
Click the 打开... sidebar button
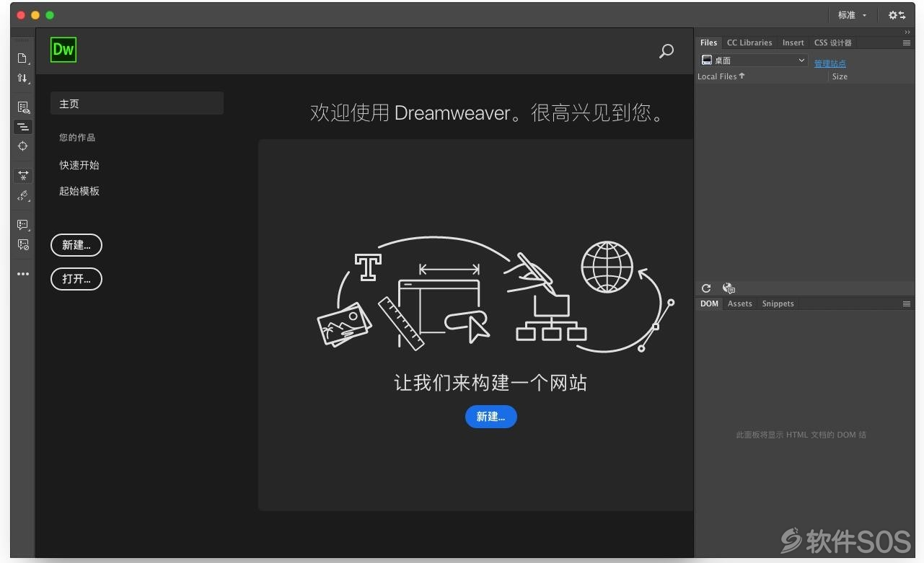76,279
